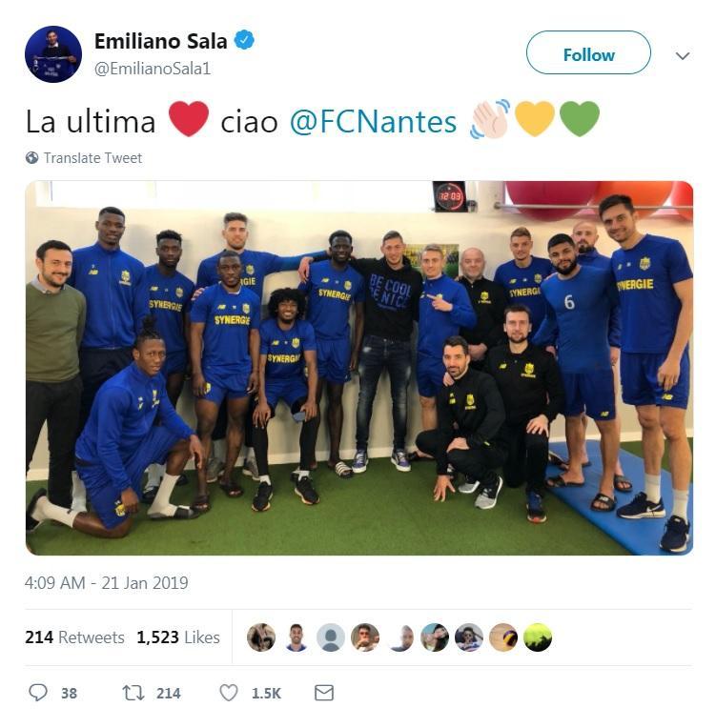Click the Follow button
This screenshot has height=728, width=716.
(588, 53)
